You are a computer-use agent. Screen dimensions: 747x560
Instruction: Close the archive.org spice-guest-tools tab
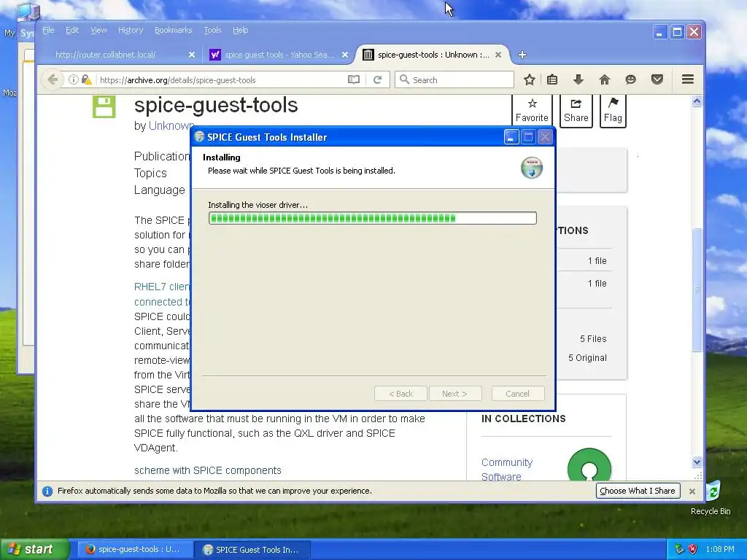498,55
